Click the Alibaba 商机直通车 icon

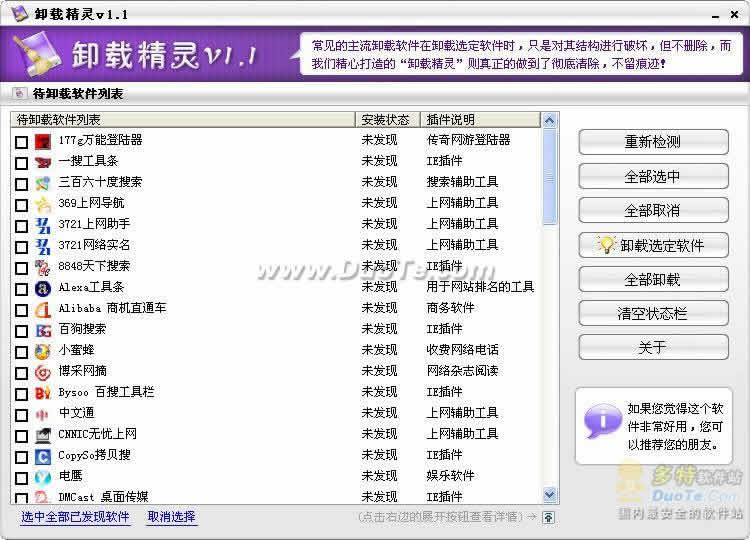(x=43, y=309)
